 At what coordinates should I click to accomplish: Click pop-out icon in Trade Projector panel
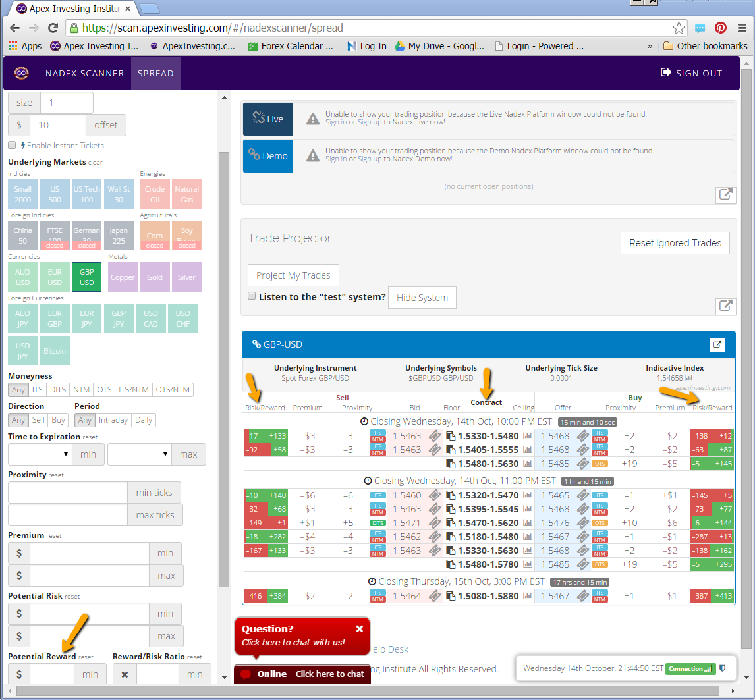coord(725,306)
